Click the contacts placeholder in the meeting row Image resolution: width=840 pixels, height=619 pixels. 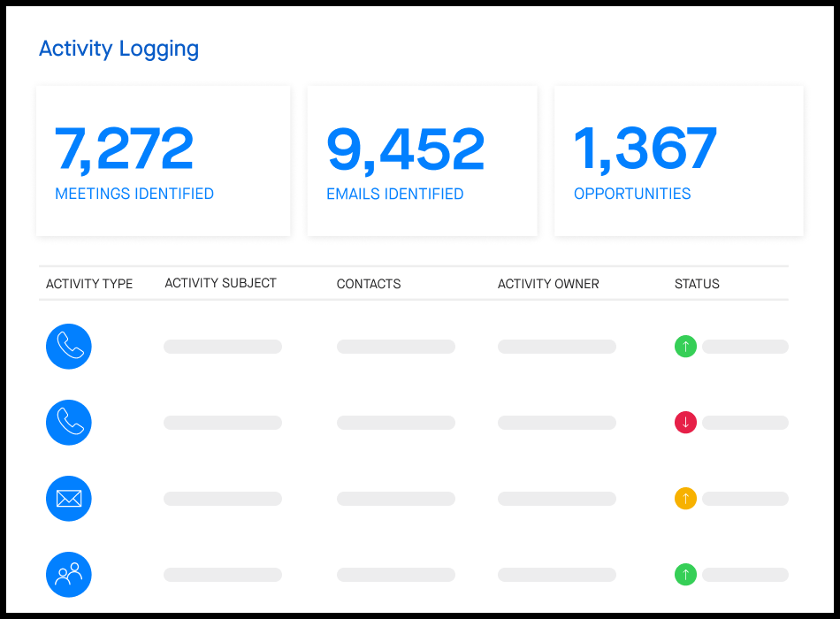tap(396, 575)
